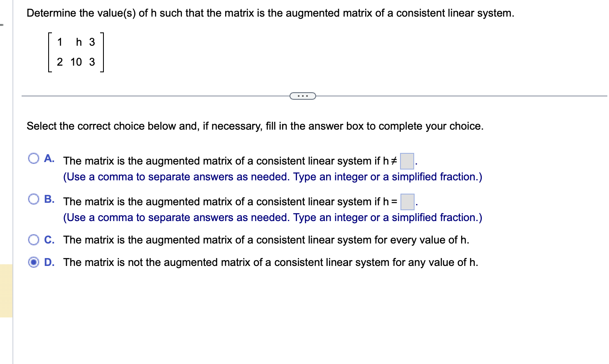This screenshot has width=609, height=364.
Task: Click the 'Select the correct choice' instruction text
Action: tap(255, 126)
